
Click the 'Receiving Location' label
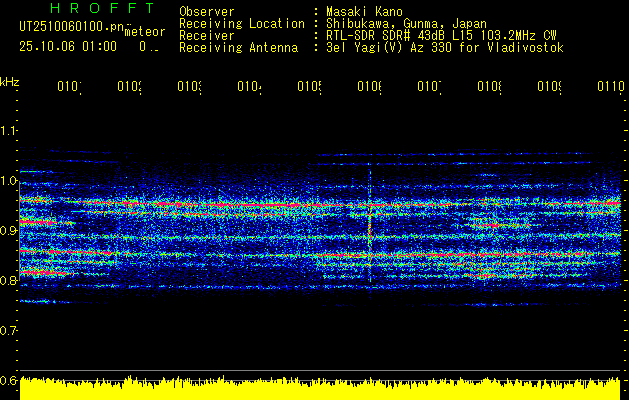(242, 24)
